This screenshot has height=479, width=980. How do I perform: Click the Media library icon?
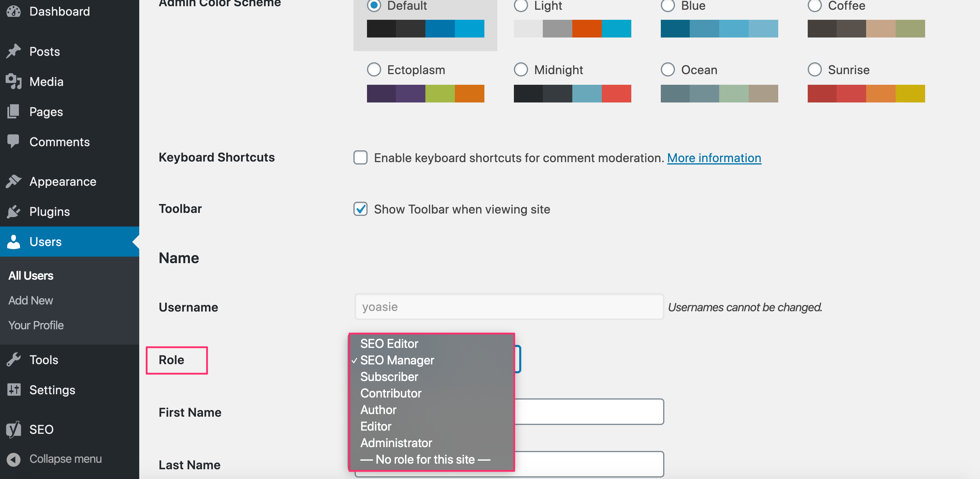pos(14,82)
